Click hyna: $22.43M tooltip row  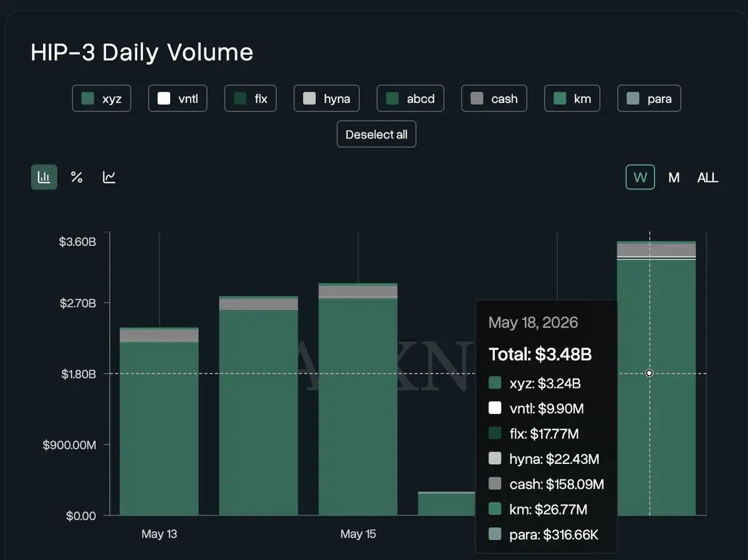544,459
